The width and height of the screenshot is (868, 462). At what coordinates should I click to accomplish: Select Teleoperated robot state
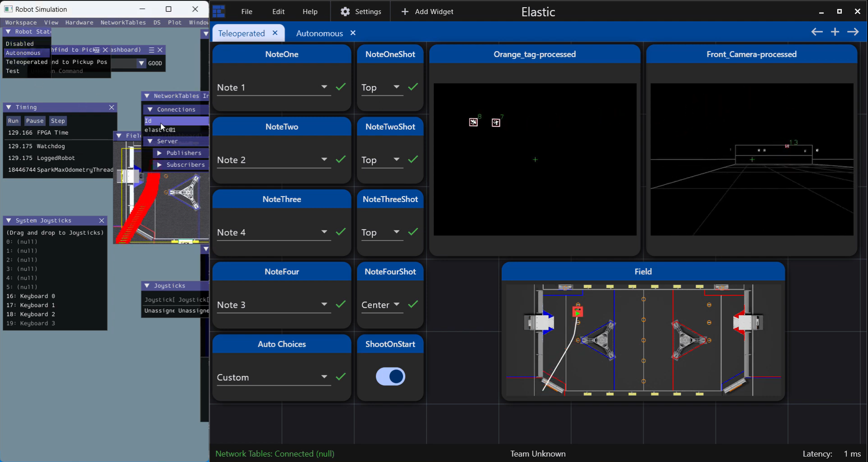point(26,62)
